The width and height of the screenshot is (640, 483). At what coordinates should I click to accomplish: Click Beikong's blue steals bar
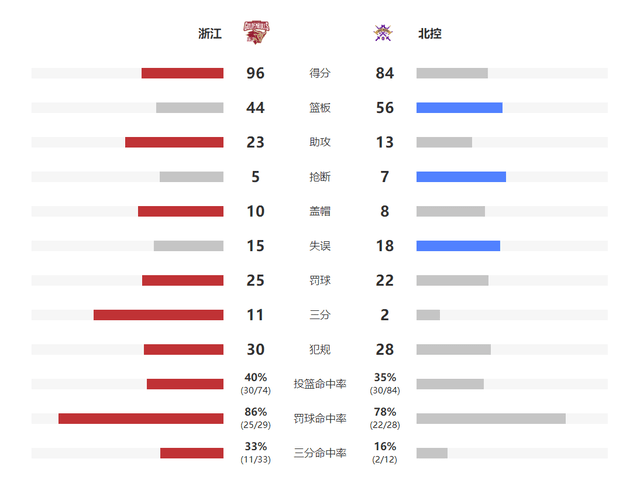(461, 177)
